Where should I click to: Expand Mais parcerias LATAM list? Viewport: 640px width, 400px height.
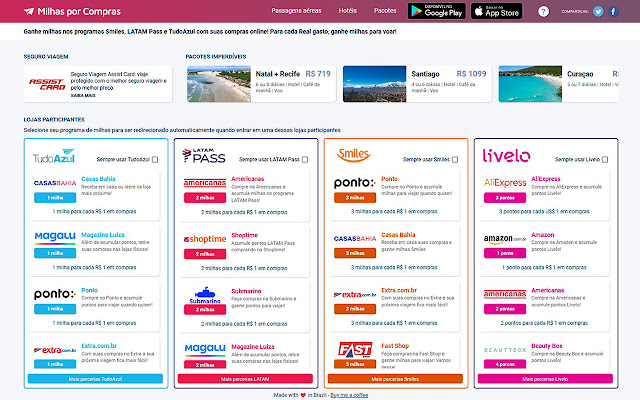click(246, 380)
